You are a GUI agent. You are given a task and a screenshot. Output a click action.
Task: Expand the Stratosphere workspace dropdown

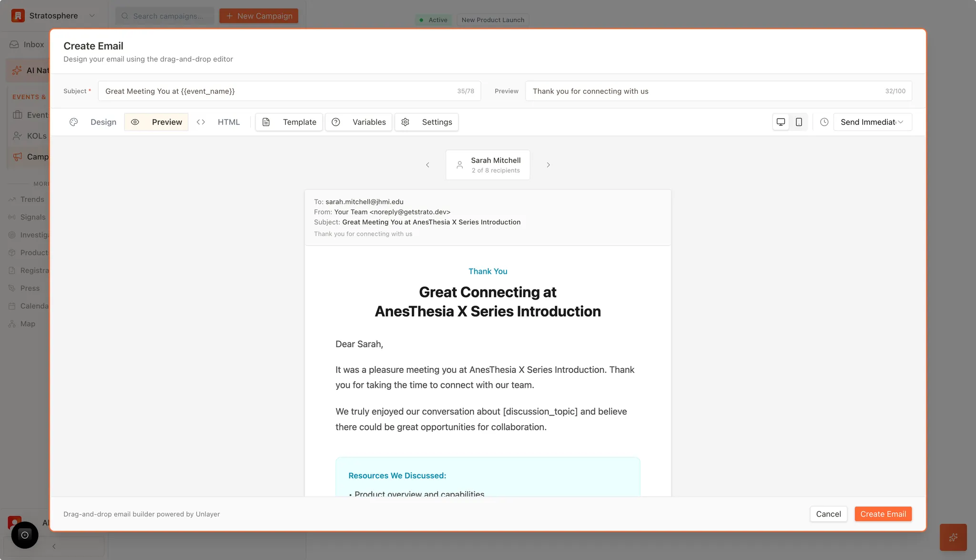92,15
